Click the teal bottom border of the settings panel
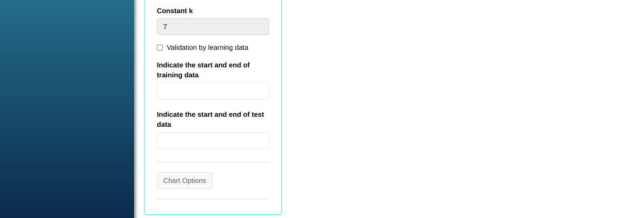Screen dimensions: 644x218 point(213,214)
